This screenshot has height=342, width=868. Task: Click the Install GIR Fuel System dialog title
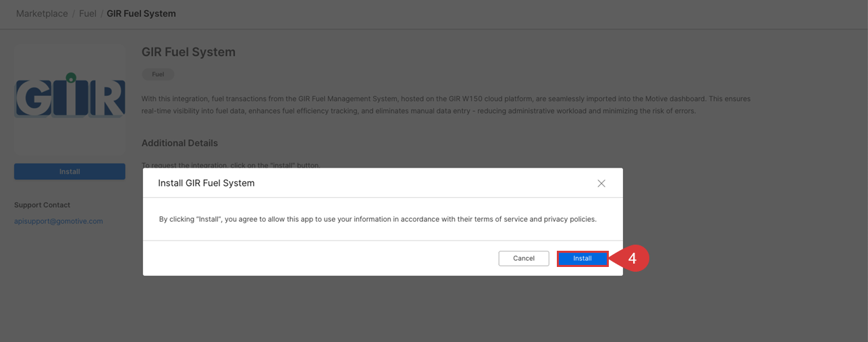(206, 183)
